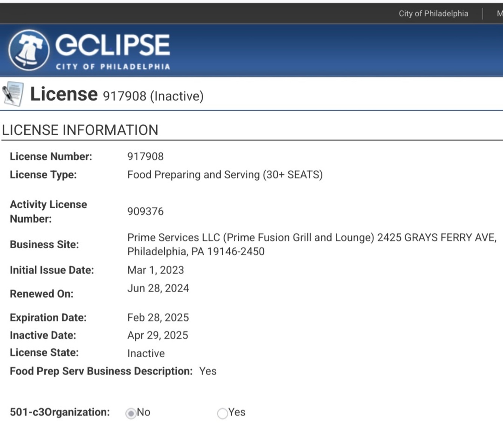
Task: Click the Inactive Date: label
Action: click(x=43, y=335)
